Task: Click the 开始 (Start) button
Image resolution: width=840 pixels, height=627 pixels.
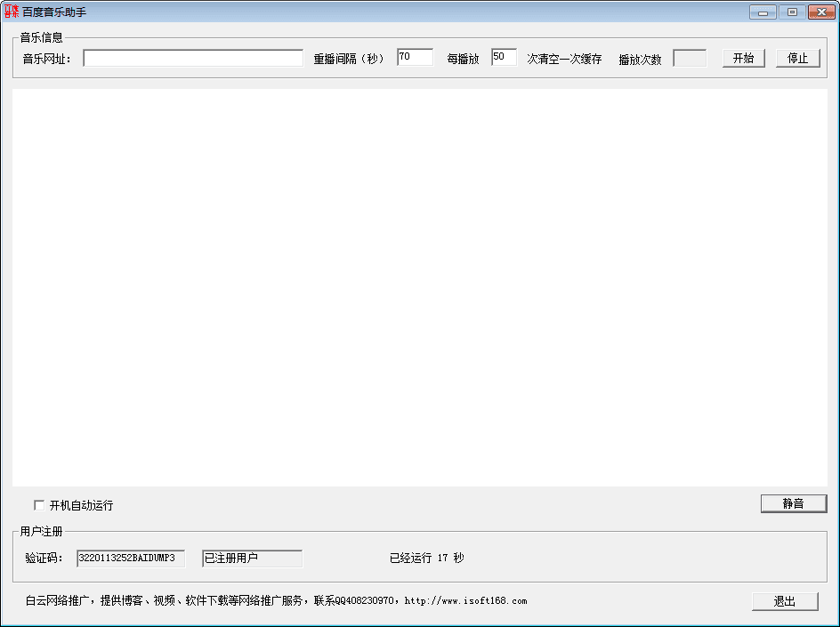Action: click(743, 57)
